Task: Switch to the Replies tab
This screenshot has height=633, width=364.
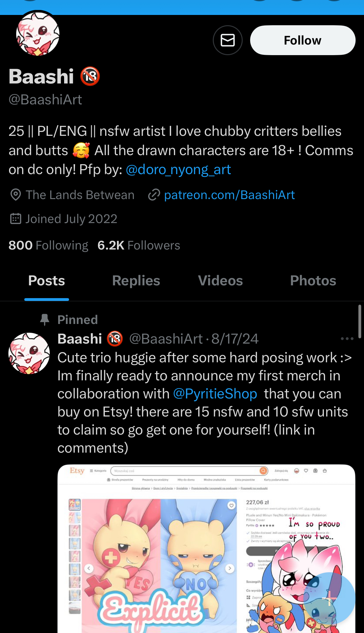Action: pyautogui.click(x=136, y=281)
